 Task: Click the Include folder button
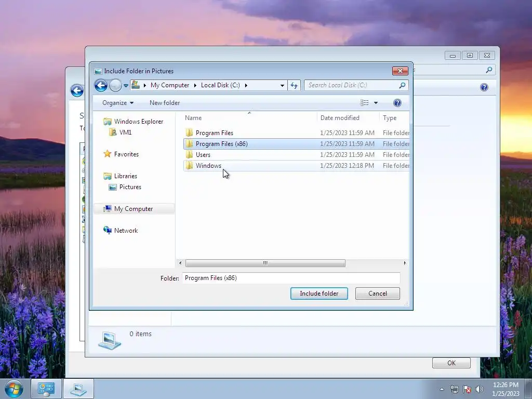[x=319, y=294]
